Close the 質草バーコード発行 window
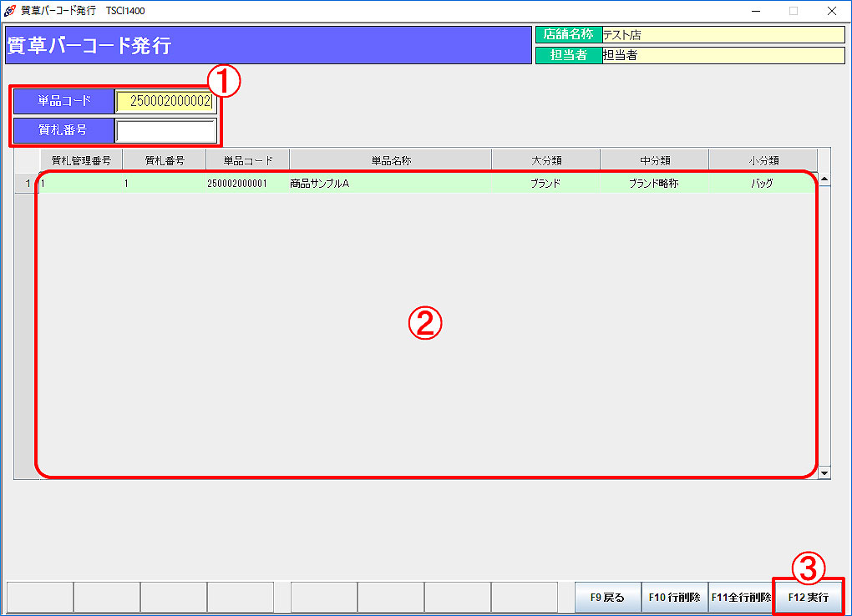Viewport: 852px width, 616px height. 832,11
